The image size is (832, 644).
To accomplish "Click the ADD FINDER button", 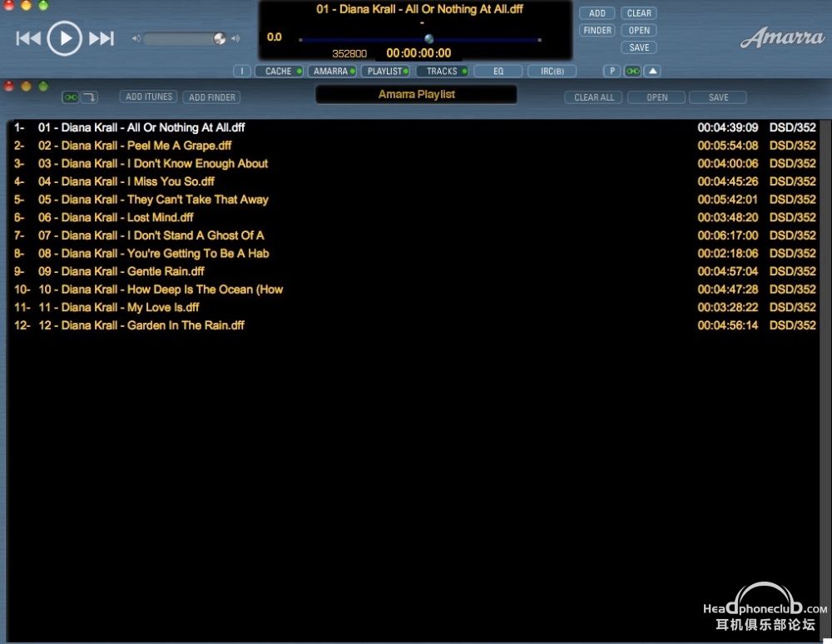I will coord(211,97).
